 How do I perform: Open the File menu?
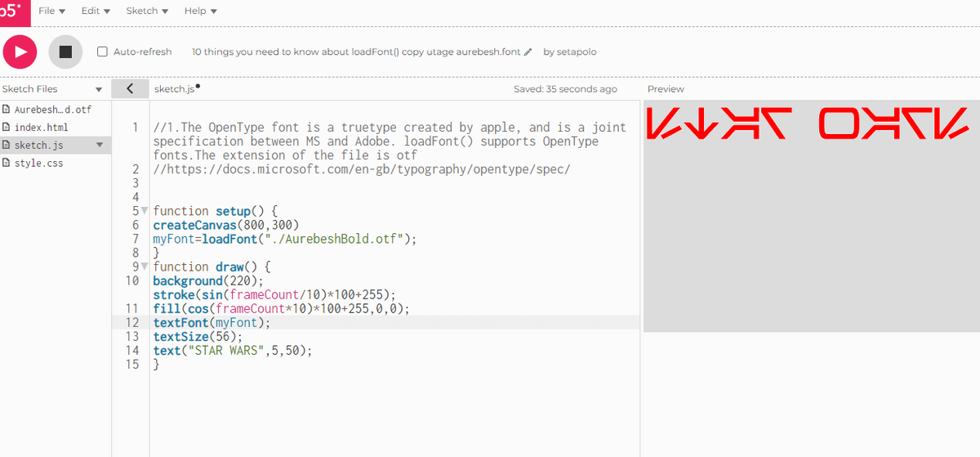pyautogui.click(x=51, y=11)
